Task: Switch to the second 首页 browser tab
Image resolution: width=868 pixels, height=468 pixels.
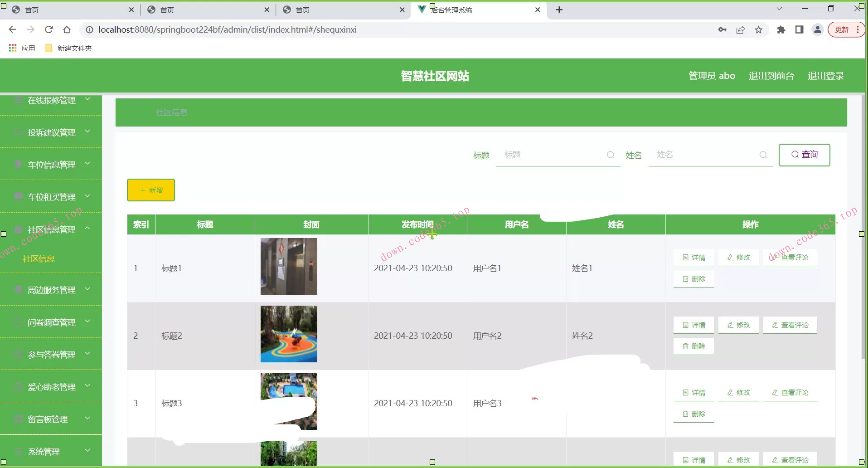Action: [208, 10]
